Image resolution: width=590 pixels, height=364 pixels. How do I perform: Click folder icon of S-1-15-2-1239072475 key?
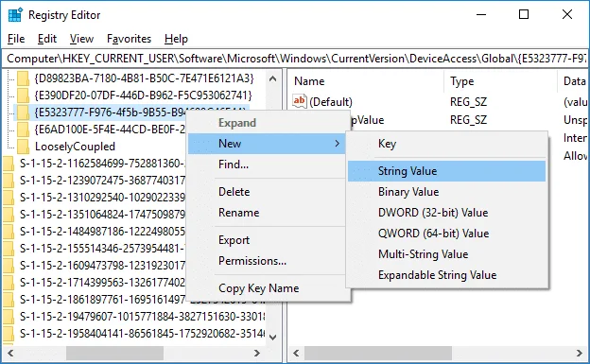[x=9, y=181]
